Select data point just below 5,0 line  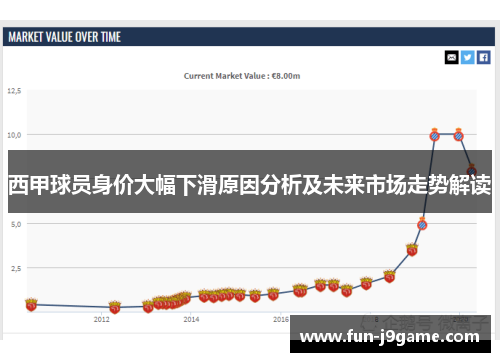(x=422, y=225)
